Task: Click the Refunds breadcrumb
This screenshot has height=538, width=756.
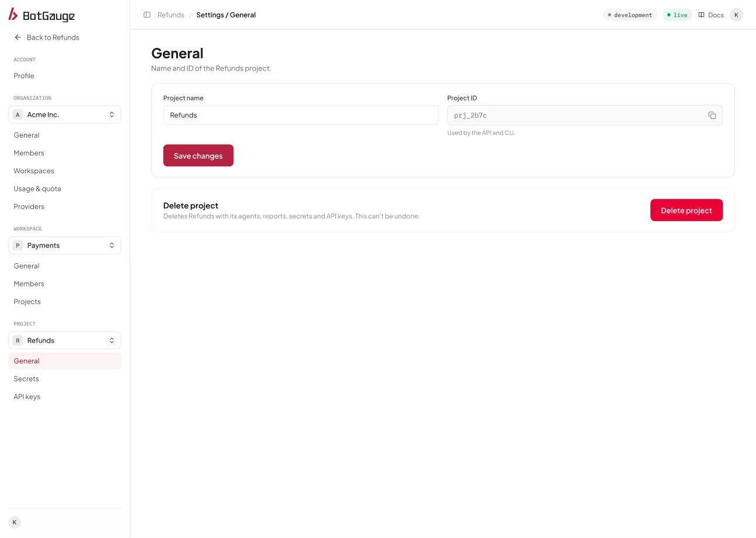Action: (171, 15)
